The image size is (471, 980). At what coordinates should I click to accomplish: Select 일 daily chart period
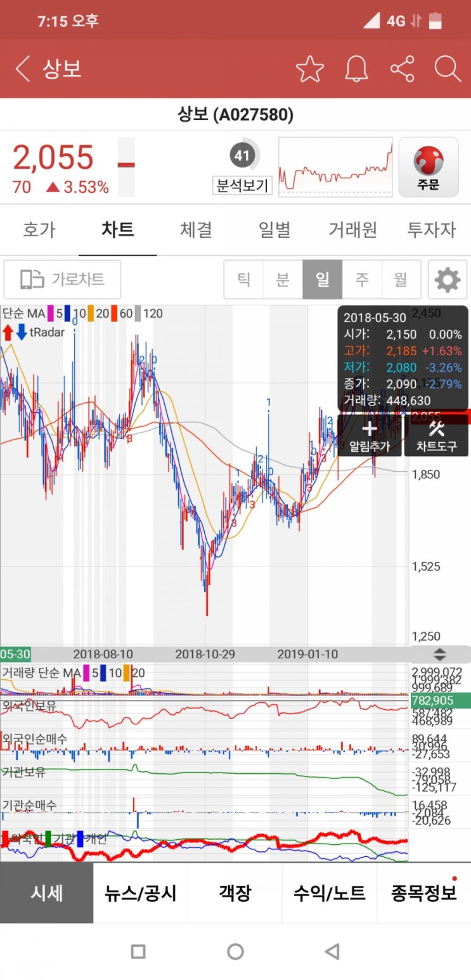[x=323, y=279]
